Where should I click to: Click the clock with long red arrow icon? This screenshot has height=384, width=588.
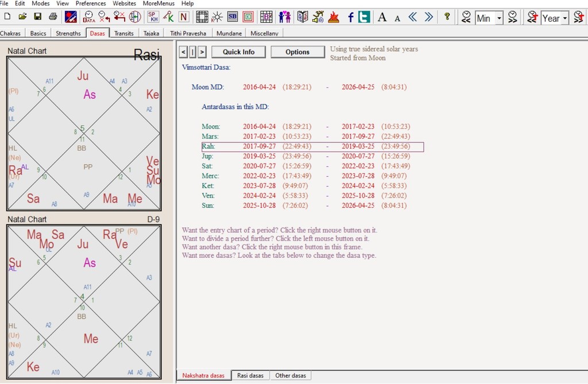pyautogui.click(x=119, y=17)
